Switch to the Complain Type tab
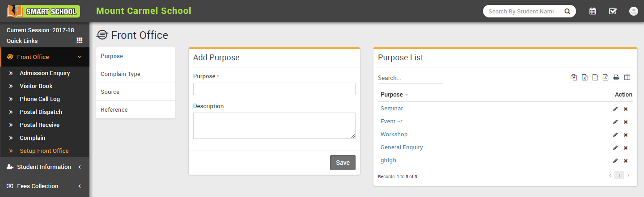Image resolution: width=644 pixels, height=197 pixels. [120, 74]
